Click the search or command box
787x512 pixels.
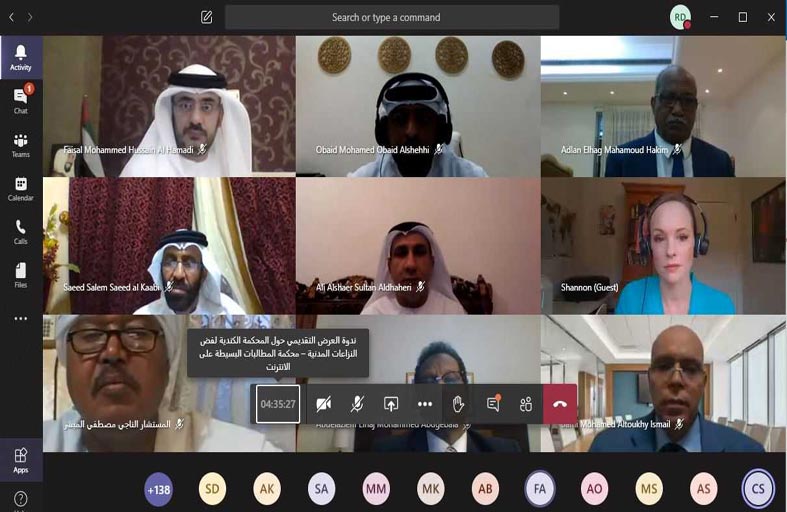point(391,17)
